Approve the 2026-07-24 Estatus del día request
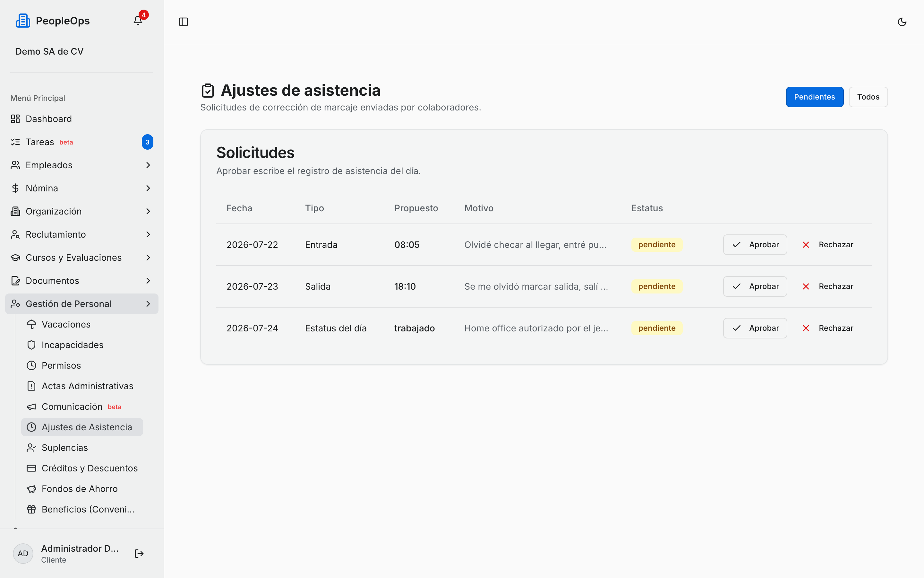924x578 pixels. pyautogui.click(x=755, y=328)
